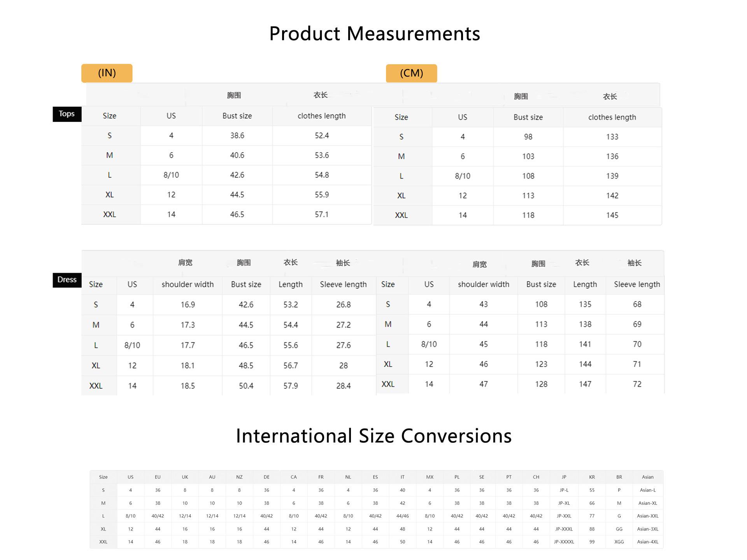The image size is (747, 560).
Task: Select the 128 bust size cell in Dress CM
Action: coord(541,384)
